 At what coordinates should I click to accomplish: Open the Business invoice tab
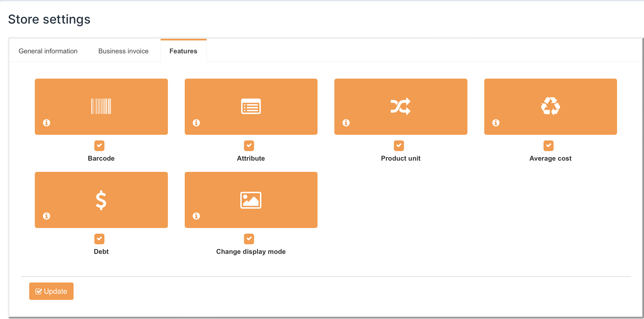123,51
